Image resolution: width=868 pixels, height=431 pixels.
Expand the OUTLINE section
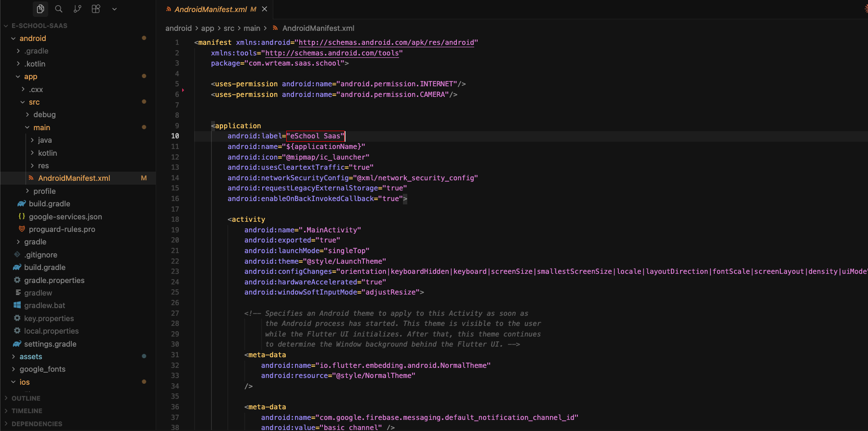click(26, 398)
